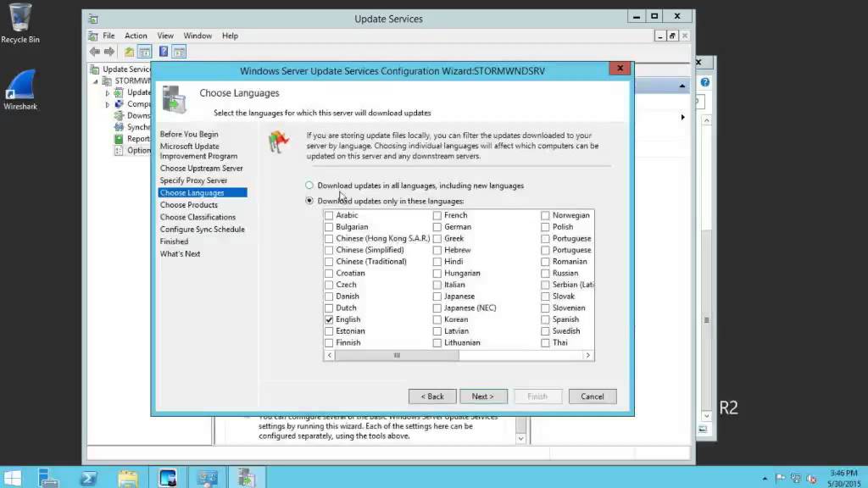
Task: Click the Back arrow in Update Services toolbar
Action: coord(95,52)
